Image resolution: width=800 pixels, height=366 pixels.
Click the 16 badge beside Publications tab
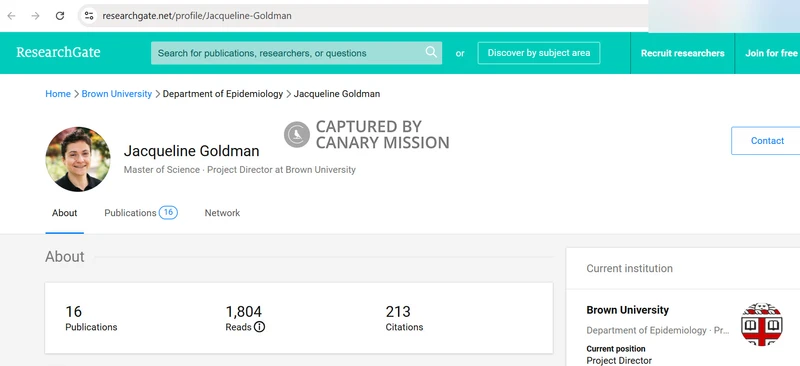pos(168,212)
